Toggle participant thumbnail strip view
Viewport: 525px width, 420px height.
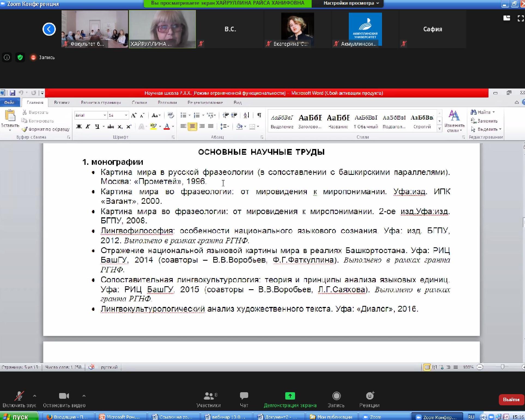[506, 18]
